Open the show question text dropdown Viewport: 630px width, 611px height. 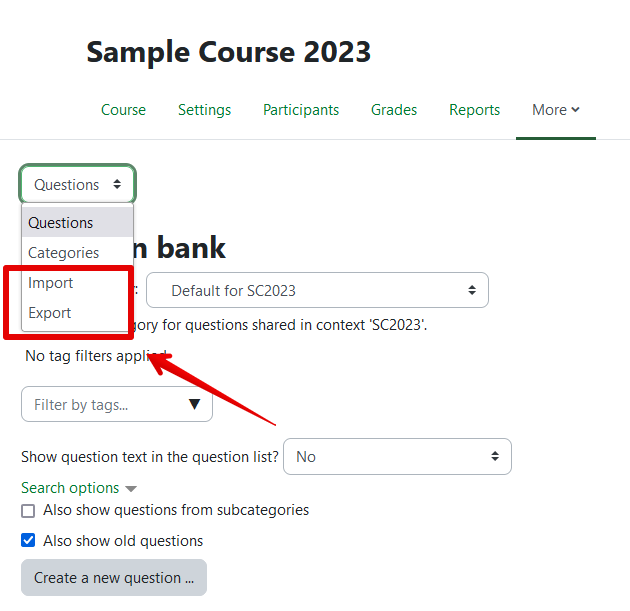click(397, 457)
